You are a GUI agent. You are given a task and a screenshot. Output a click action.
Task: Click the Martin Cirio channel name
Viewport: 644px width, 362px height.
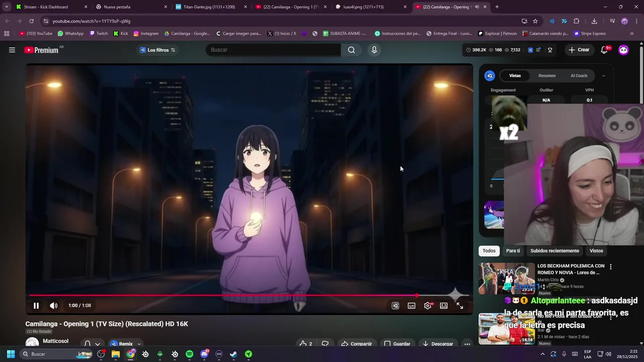pyautogui.click(x=548, y=280)
